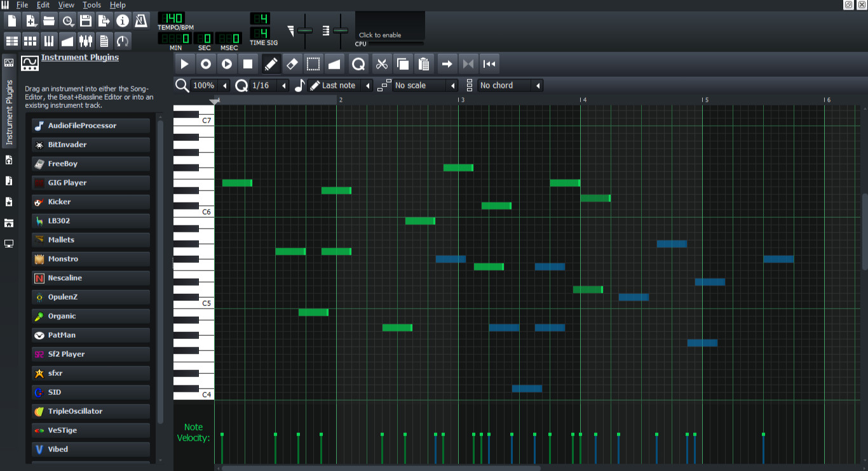Click the piano roll horizontal scrollbar
Image resolution: width=868 pixels, height=471 pixels.
[381, 468]
